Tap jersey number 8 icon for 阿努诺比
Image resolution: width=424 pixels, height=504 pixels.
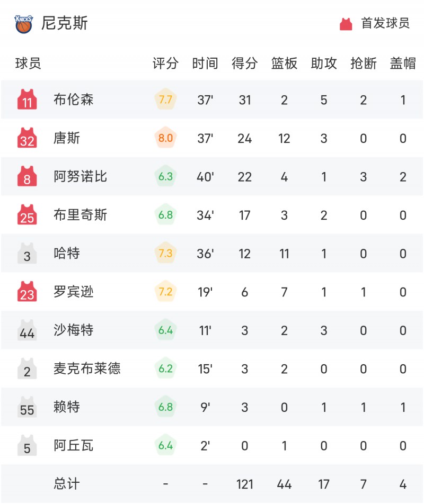pos(27,176)
